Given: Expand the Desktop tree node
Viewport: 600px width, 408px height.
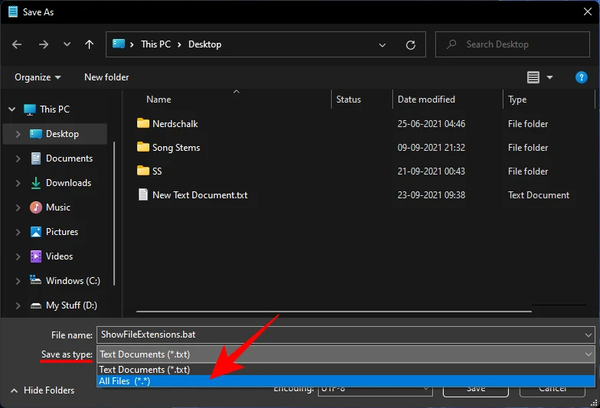Looking at the screenshot, I should click(x=18, y=134).
